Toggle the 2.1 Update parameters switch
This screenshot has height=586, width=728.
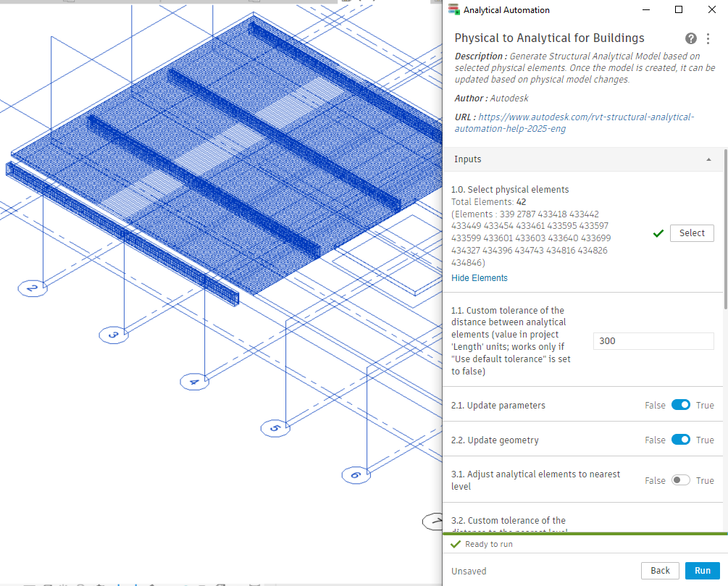tap(681, 405)
